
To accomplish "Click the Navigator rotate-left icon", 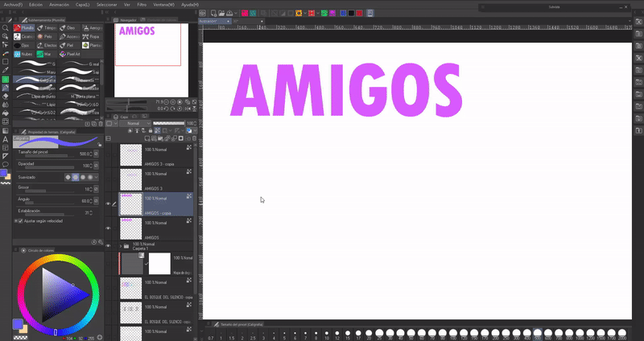I will (x=166, y=109).
